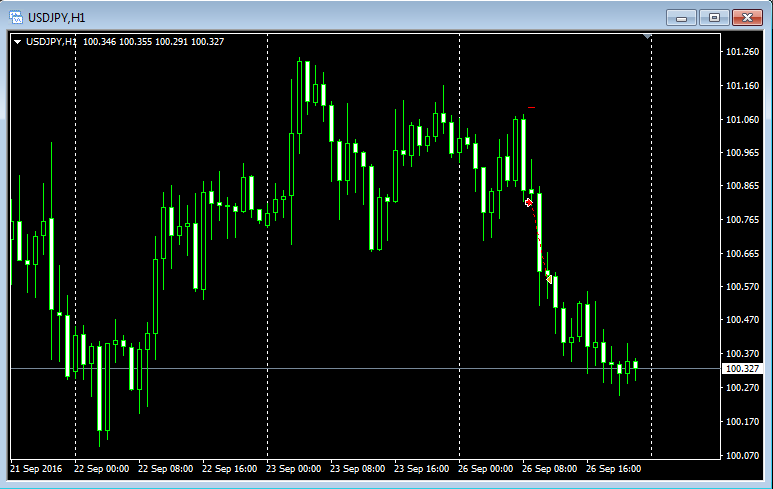Viewport: 773px width, 489px height.
Task: Minimize the USDJPY,H1 chart window
Action: (681, 18)
